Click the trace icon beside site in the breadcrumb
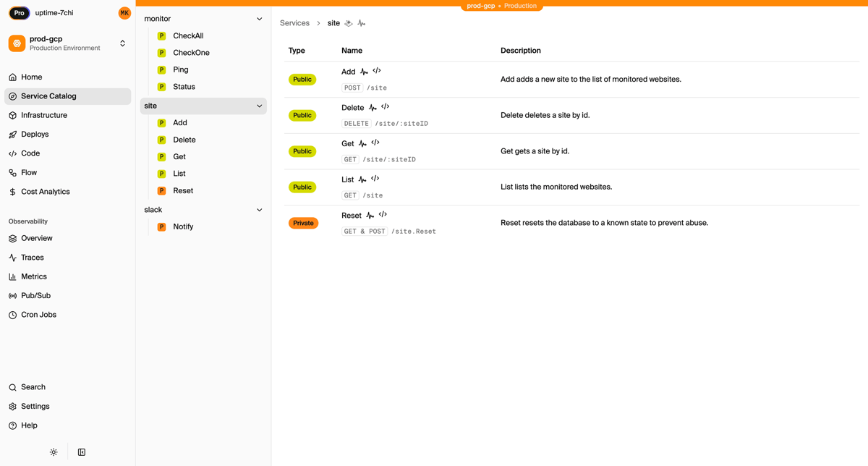This screenshot has width=868, height=466. [x=362, y=22]
